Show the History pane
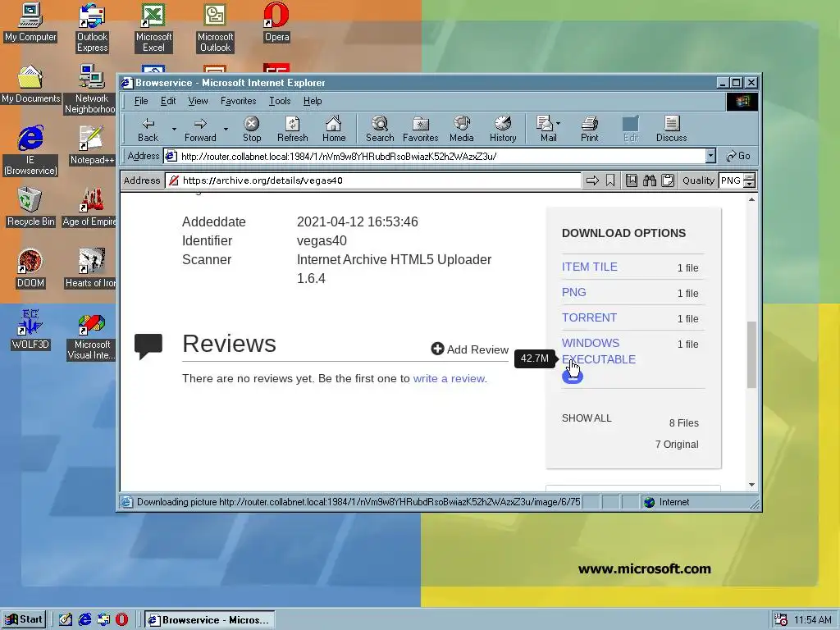Viewport: 840px width, 630px height. click(x=503, y=129)
